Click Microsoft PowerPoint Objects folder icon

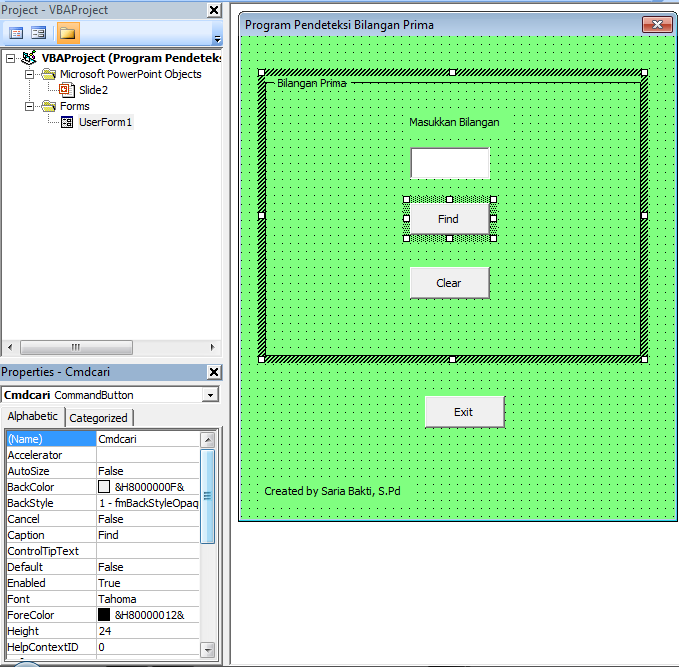tap(49, 74)
